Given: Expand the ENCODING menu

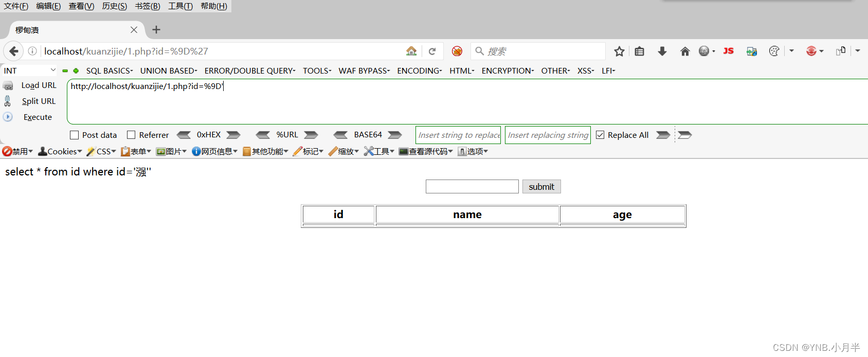Looking at the screenshot, I should tap(420, 70).
